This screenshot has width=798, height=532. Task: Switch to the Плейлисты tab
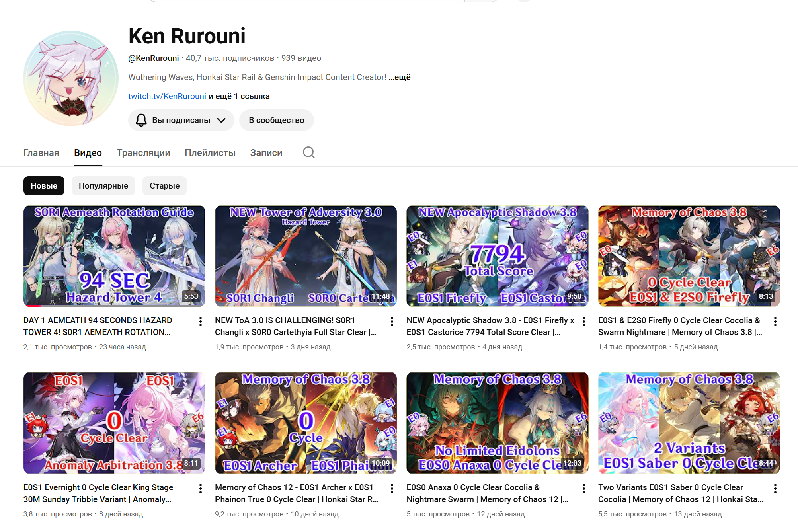pyautogui.click(x=210, y=153)
